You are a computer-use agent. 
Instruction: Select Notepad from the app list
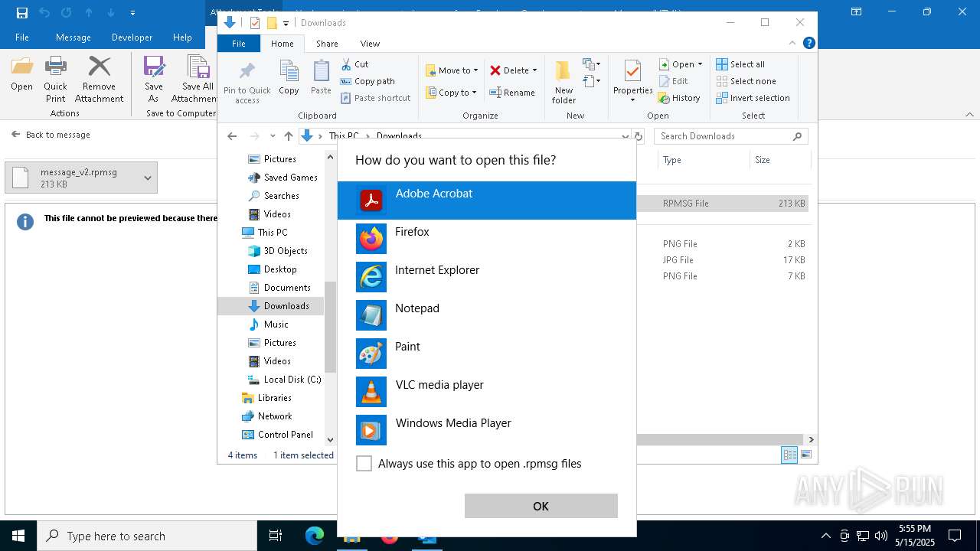(x=486, y=315)
